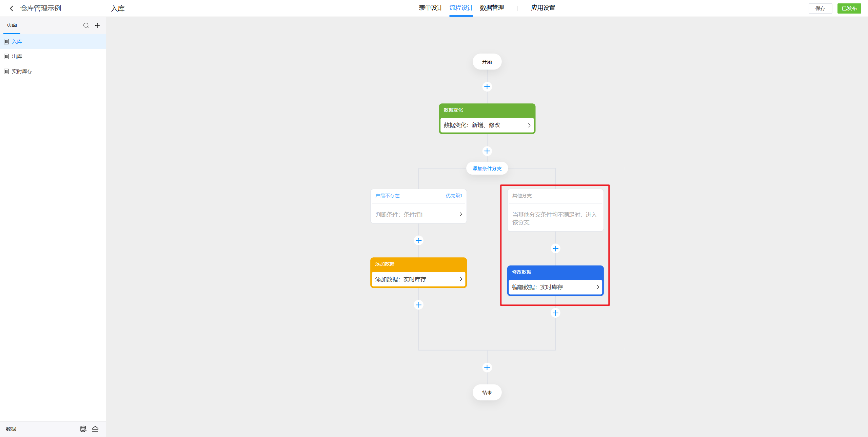Click plus node below 数据变化 card
Screen dimensions: 868x437
click(487, 151)
